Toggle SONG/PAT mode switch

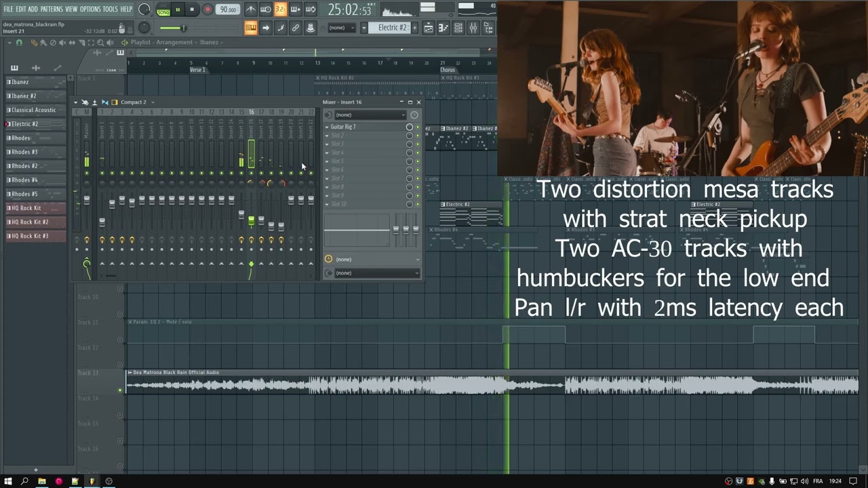click(163, 9)
